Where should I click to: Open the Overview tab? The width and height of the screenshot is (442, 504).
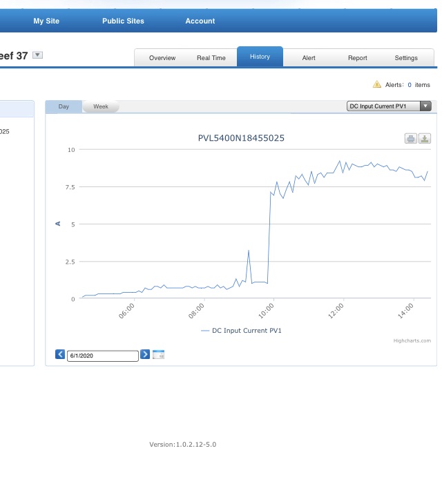(x=162, y=58)
